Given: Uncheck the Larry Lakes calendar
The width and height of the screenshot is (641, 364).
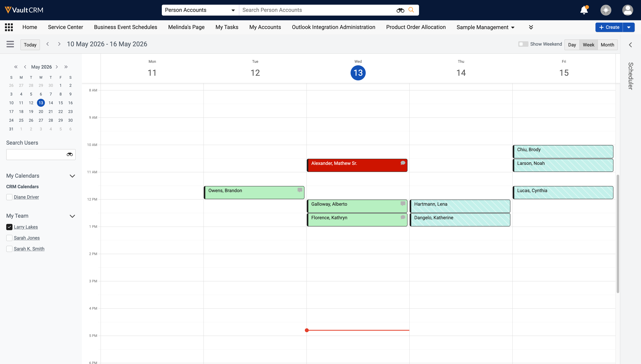Looking at the screenshot, I should 9,227.
